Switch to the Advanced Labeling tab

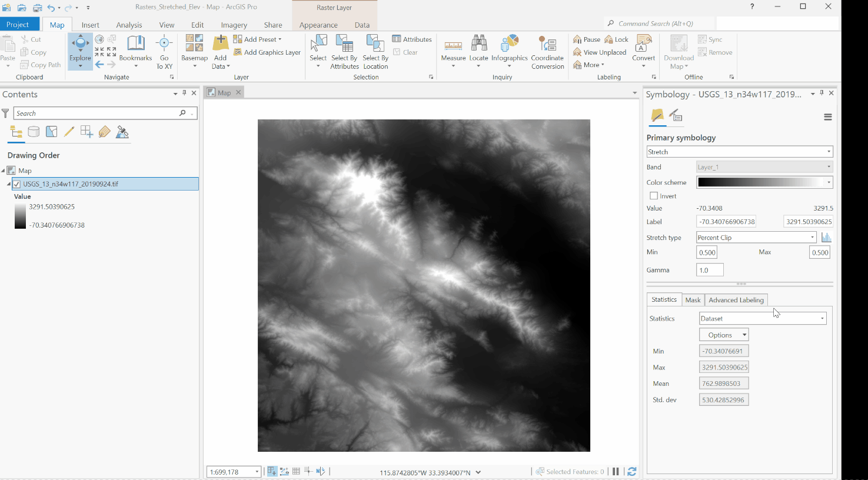[736, 300]
